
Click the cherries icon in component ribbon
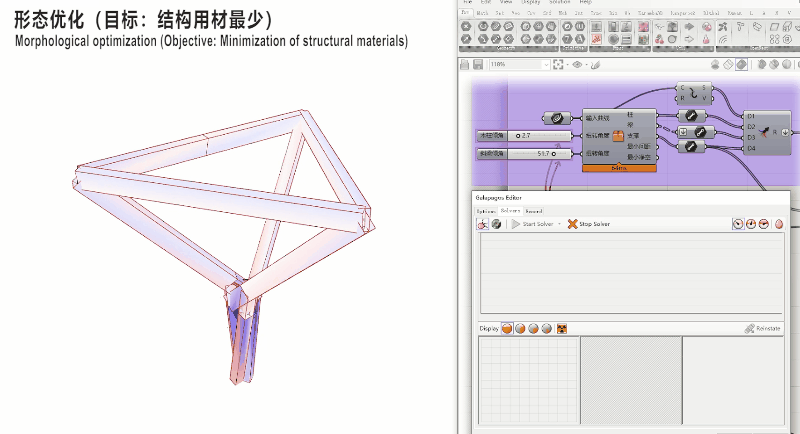[x=660, y=39]
